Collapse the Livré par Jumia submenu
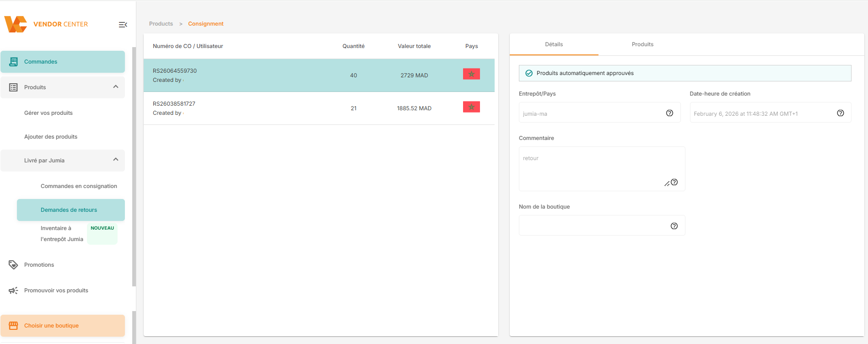The image size is (868, 344). click(x=116, y=160)
